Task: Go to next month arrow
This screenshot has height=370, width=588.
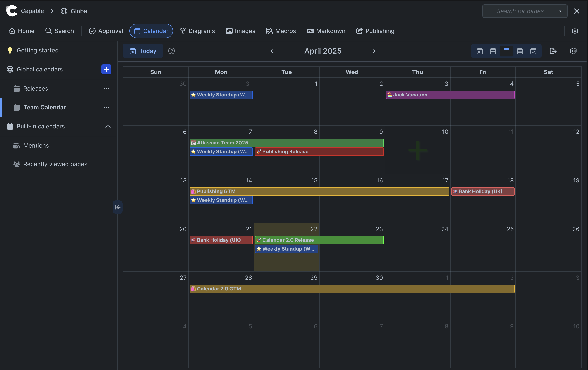Action: click(374, 51)
